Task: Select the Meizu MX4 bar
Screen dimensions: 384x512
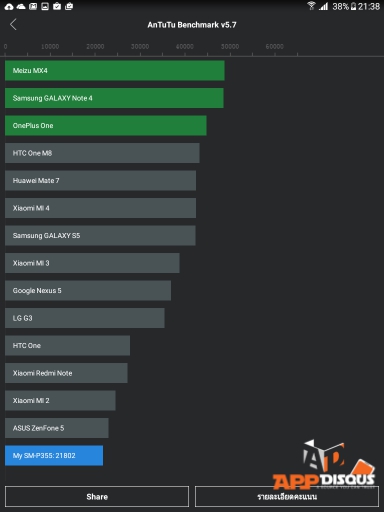Action: pyautogui.click(x=115, y=70)
